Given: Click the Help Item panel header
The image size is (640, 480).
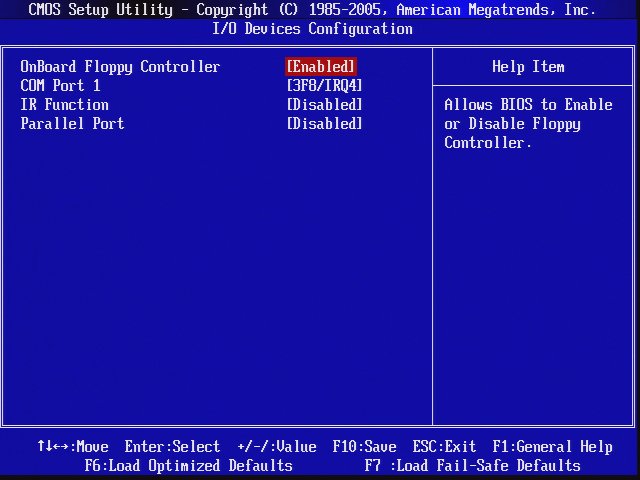Looking at the screenshot, I should 528,67.
